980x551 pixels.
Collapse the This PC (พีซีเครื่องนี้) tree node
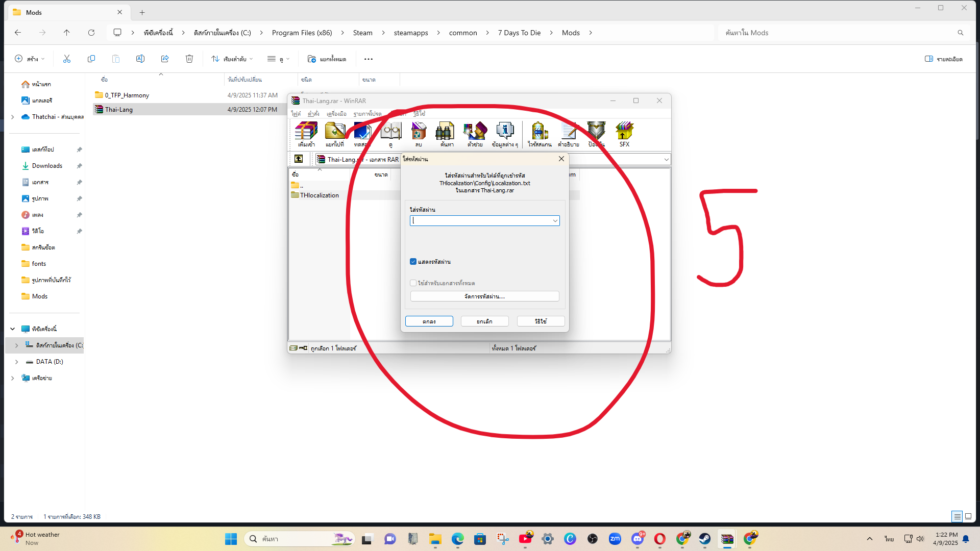[x=13, y=329]
